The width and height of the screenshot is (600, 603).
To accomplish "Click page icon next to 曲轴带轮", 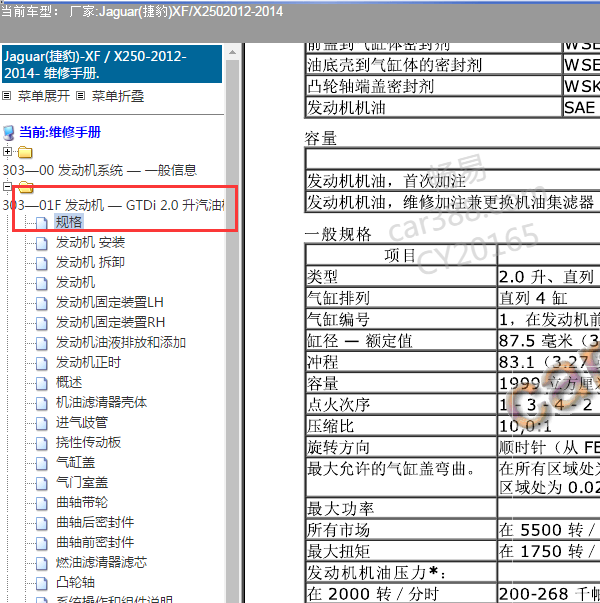I will coord(42,503).
